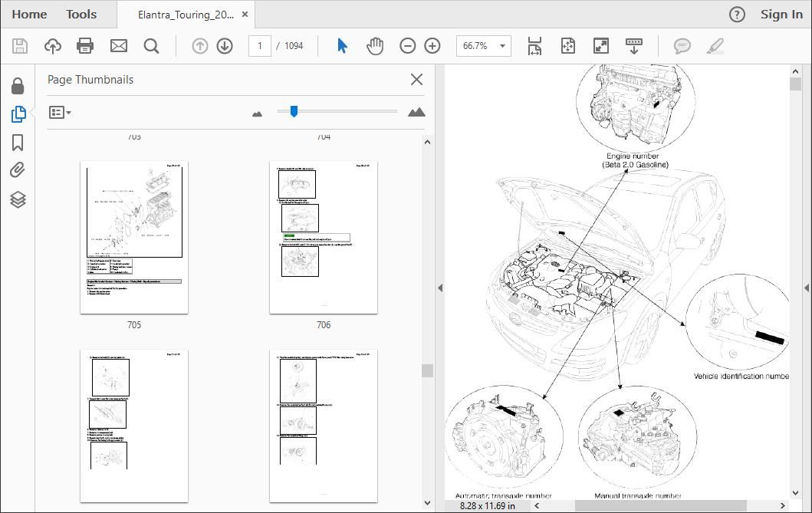812x513 pixels.
Task: Click Fit to width scrolling icon
Action: (x=535, y=46)
